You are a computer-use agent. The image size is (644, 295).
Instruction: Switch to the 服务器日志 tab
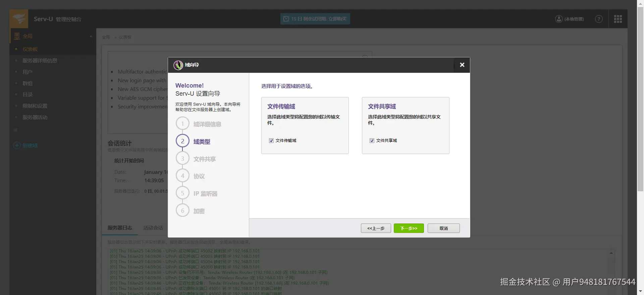click(120, 228)
